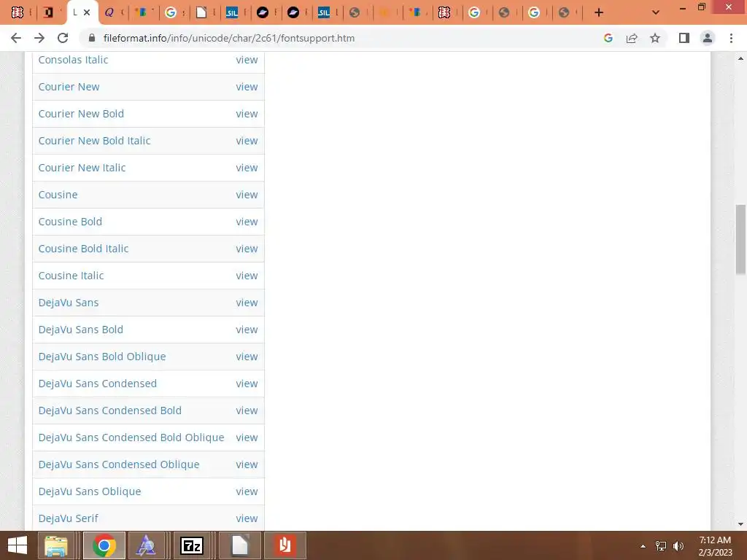Open the Courier New font link
The image size is (747, 560).
69,87
